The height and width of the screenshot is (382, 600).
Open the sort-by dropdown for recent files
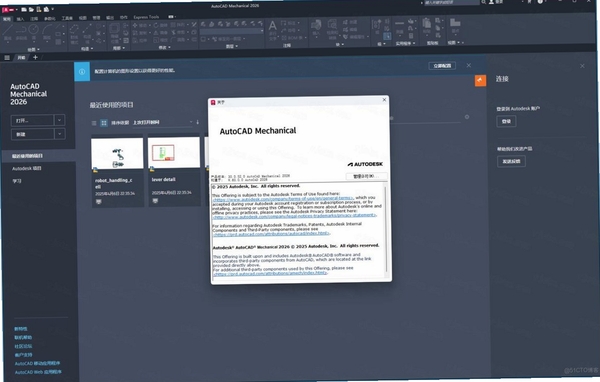click(x=162, y=122)
